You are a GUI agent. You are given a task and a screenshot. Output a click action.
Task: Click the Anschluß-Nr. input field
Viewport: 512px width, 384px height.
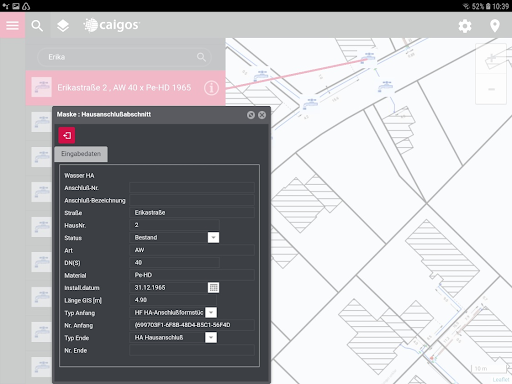pos(192,188)
